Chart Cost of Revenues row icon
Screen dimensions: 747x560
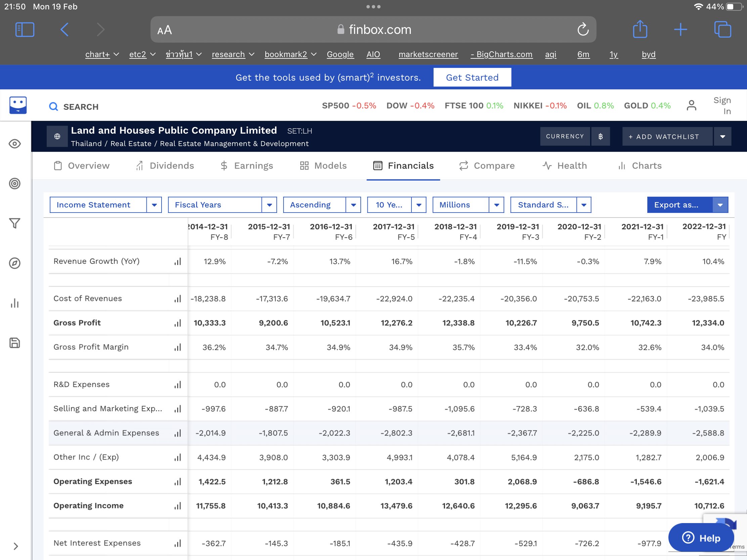[x=178, y=299]
